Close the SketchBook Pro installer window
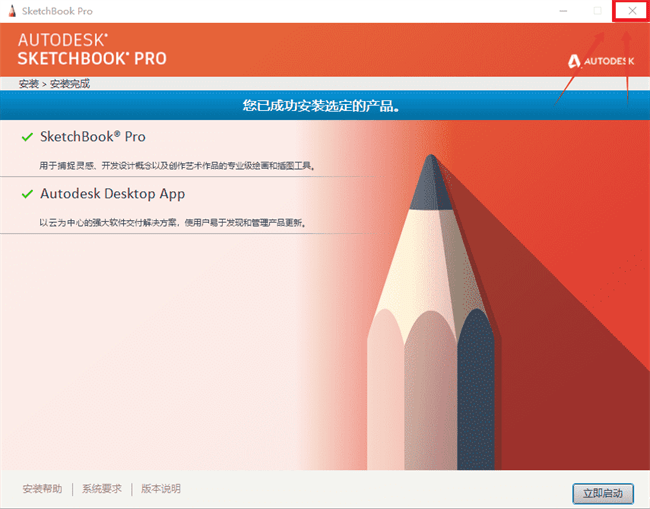Screen dimensions: 650x509 pos(632,11)
